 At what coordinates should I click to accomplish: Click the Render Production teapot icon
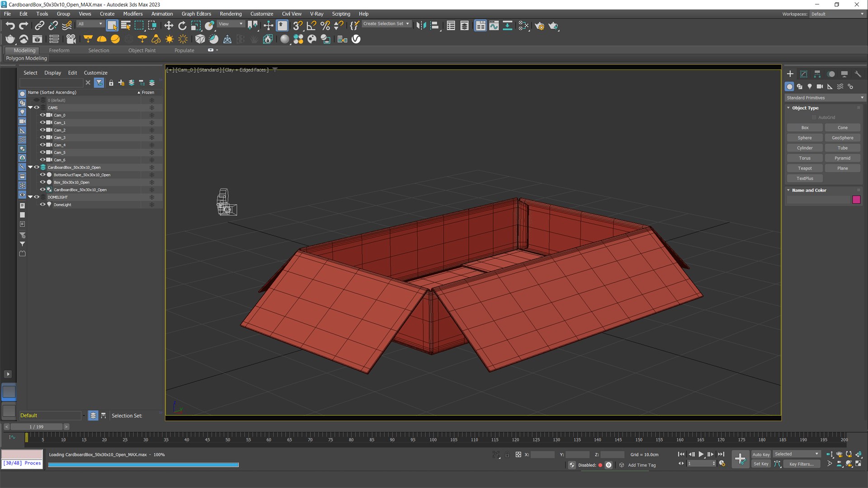[553, 26]
